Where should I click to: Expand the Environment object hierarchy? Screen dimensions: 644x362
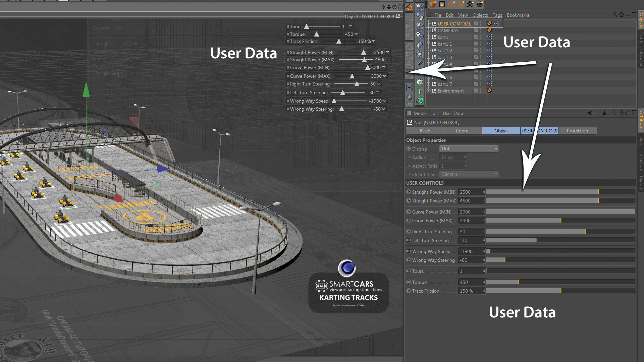[x=428, y=91]
